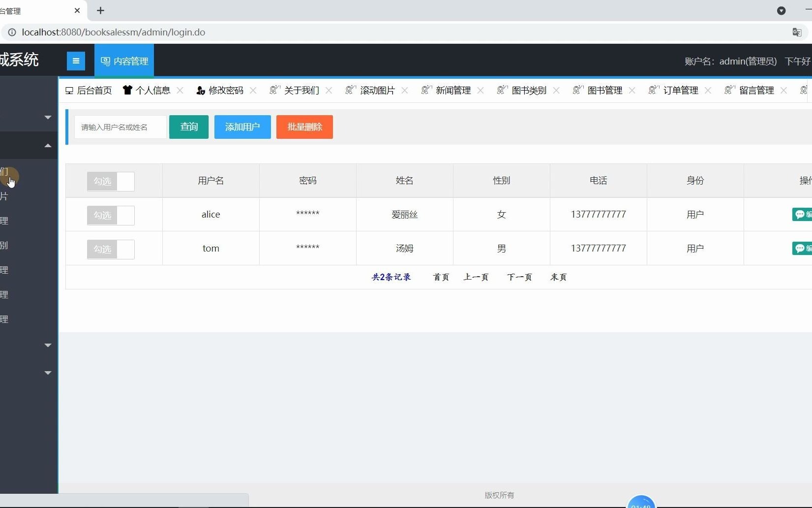Click the person icon on 订单管理 tab
The image size is (812, 508).
pyautogui.click(x=652, y=90)
